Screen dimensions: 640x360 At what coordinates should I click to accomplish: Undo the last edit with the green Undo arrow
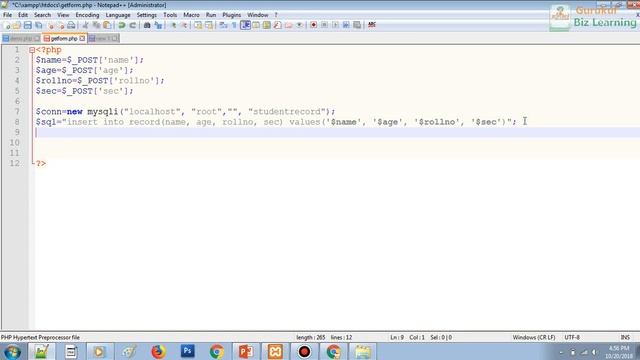click(x=122, y=25)
